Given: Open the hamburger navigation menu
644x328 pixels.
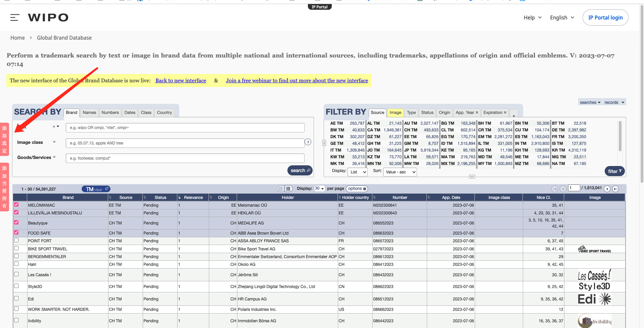Looking at the screenshot, I should [x=15, y=17].
